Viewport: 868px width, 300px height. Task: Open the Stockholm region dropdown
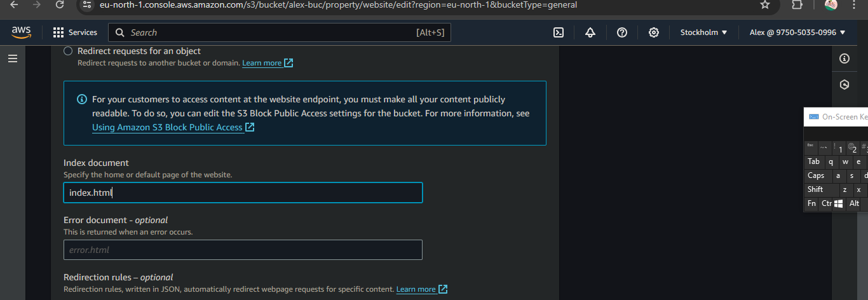(703, 32)
